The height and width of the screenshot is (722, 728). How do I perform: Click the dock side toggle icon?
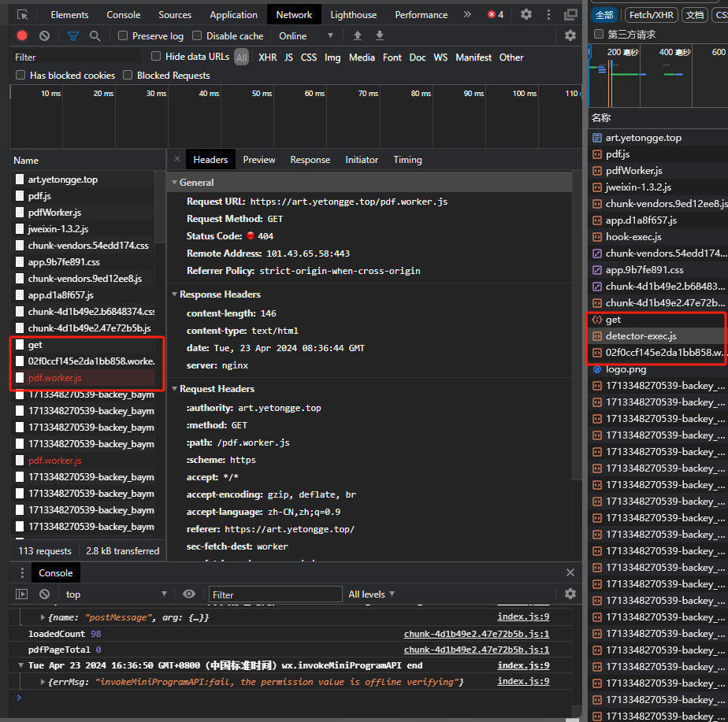click(570, 14)
